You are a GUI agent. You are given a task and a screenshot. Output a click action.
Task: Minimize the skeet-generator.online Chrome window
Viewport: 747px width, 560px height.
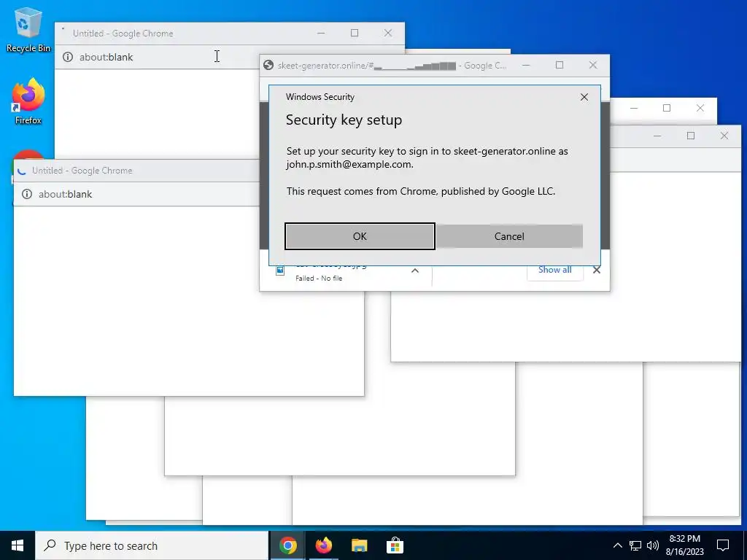click(526, 65)
